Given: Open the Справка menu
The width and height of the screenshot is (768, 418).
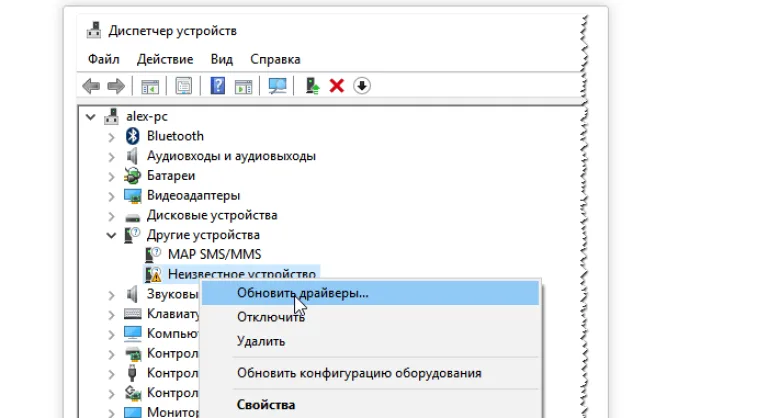Looking at the screenshot, I should tap(275, 59).
